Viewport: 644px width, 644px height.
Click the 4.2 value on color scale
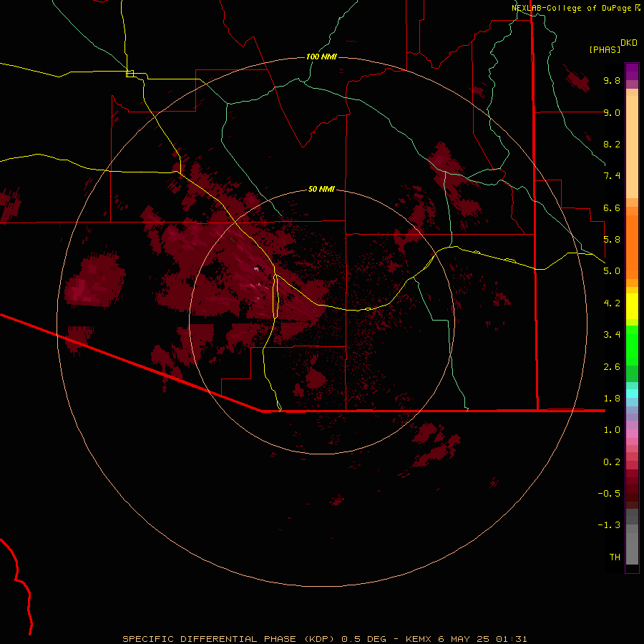click(x=612, y=303)
